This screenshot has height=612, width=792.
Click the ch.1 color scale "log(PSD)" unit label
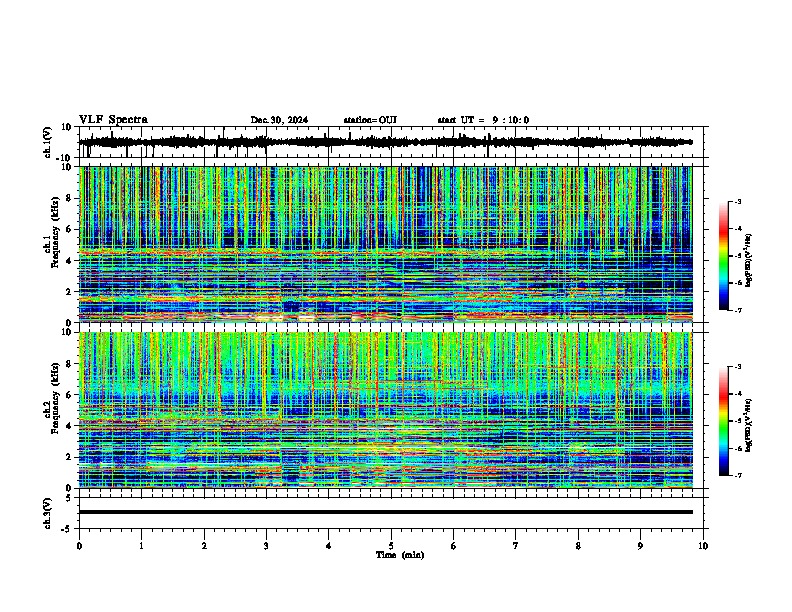click(749, 260)
